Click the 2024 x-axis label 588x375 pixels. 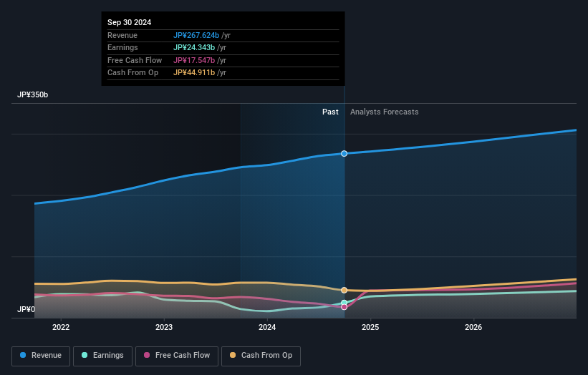[267, 327]
